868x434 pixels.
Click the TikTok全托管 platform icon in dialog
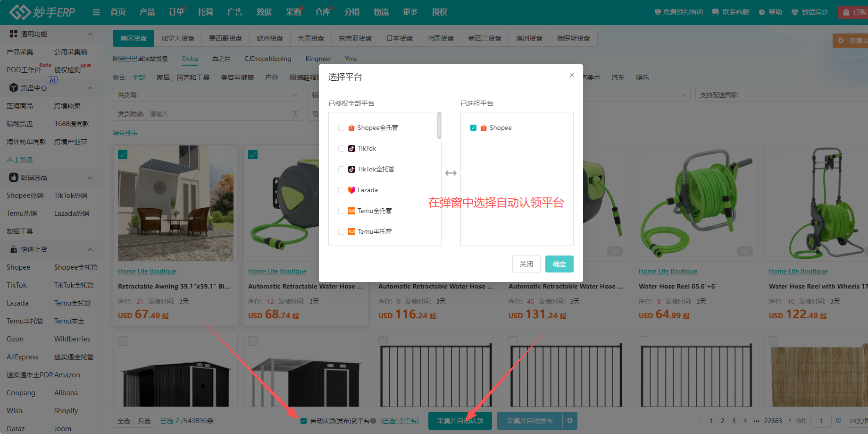(351, 169)
